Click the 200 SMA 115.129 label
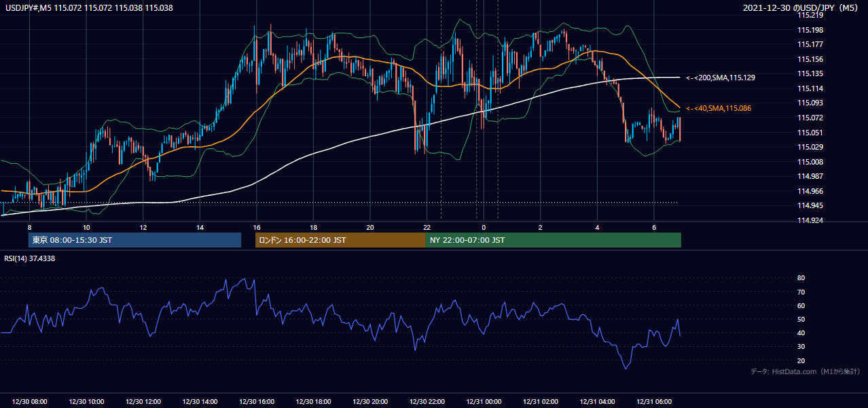Image resolution: width=868 pixels, height=408 pixels. [x=721, y=78]
